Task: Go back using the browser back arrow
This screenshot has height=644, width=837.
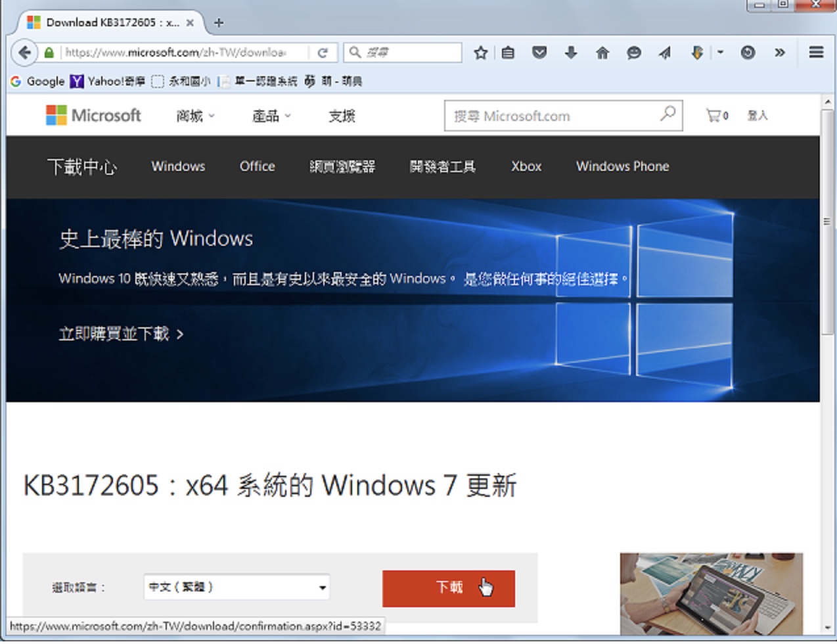Action: tap(24, 52)
